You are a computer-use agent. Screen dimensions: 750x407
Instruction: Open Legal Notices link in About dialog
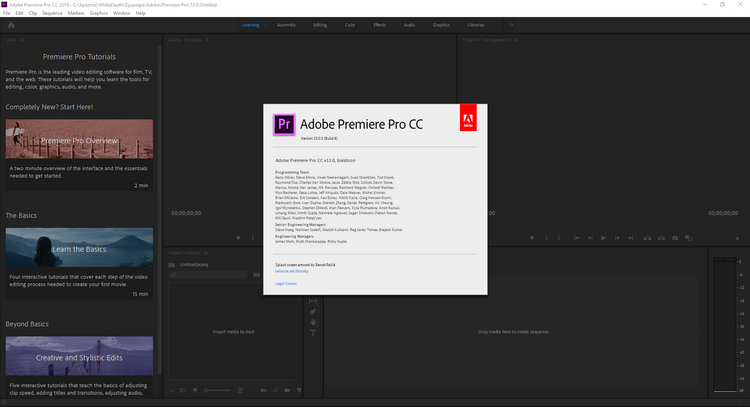(x=286, y=284)
